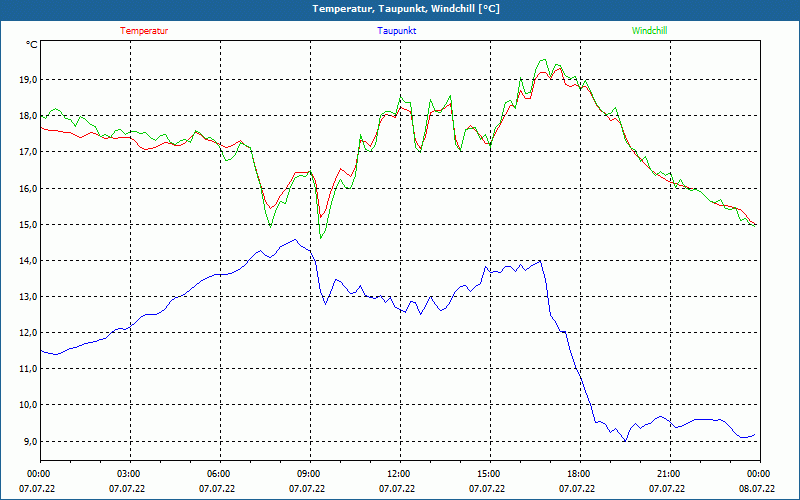Screen dimensions: 800x500
Task: Click the 15,0 y-axis value
Action: tap(29, 224)
